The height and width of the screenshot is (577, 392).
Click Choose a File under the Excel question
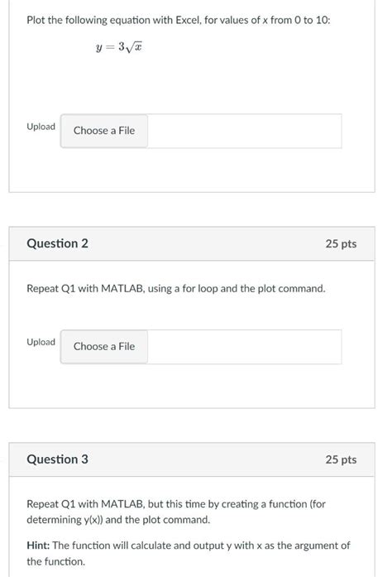(x=104, y=131)
